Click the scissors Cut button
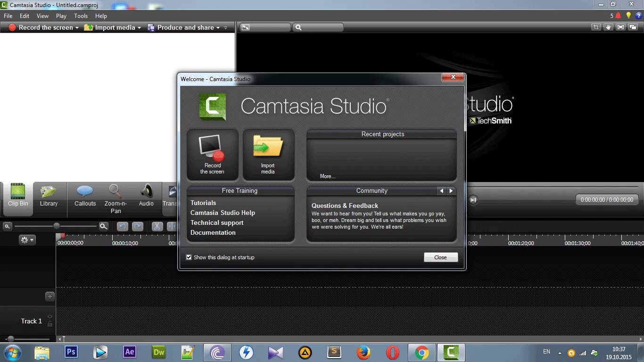 [157, 227]
